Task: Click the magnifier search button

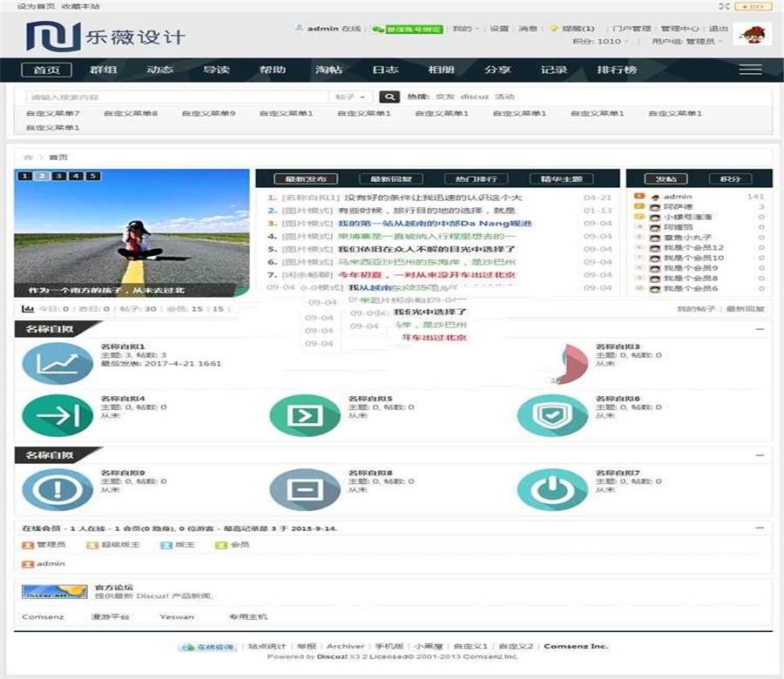Action: coord(389,97)
